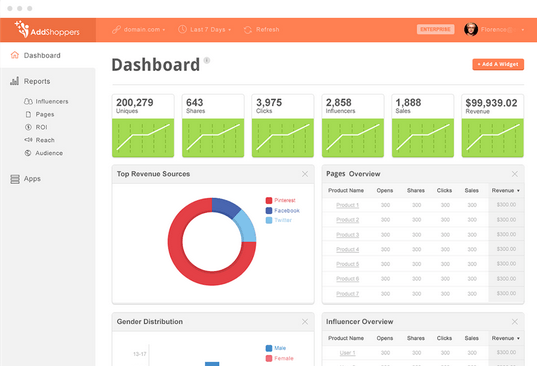
Task: Click the link icon beside domain.com
Action: [116, 30]
